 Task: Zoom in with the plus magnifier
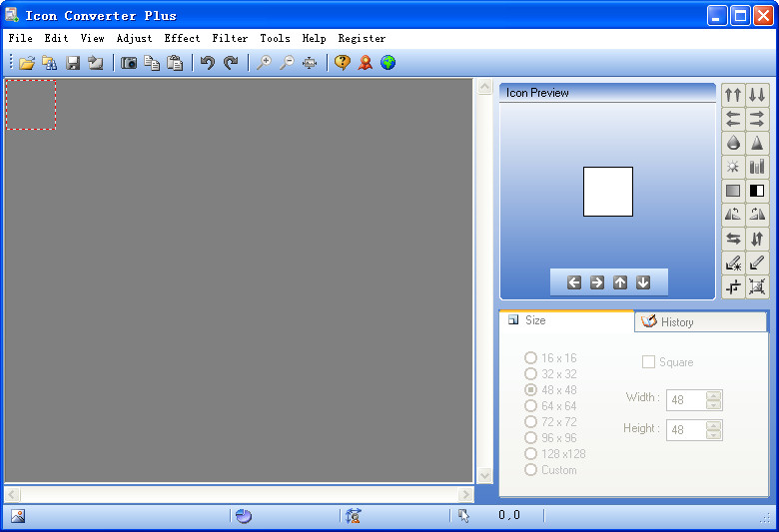264,63
